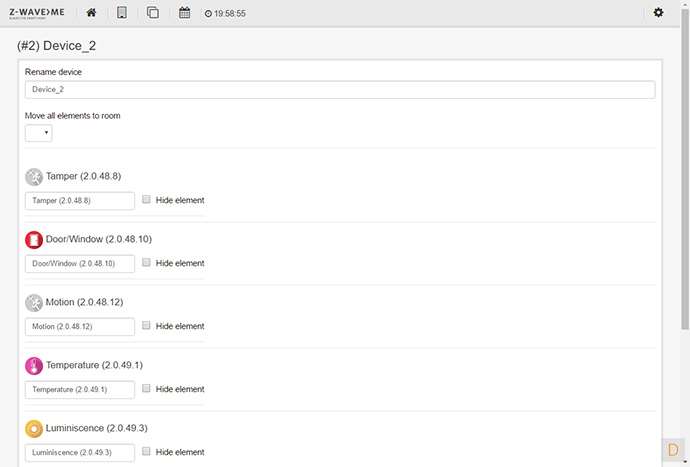This screenshot has height=467, width=690.
Task: Edit the Temperature (2.0.49.1) name field
Action: (80, 390)
